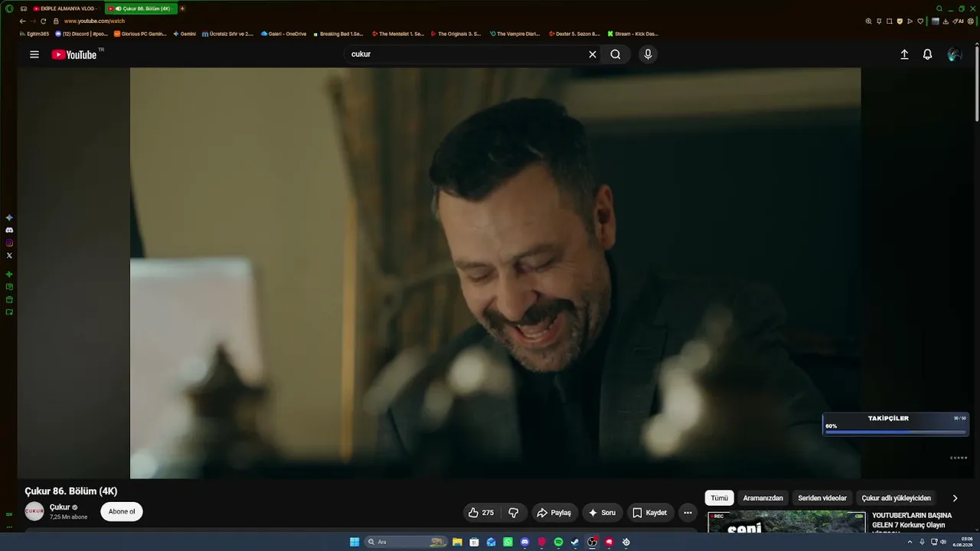Viewport: 980px width, 551px height.
Task: Open the Egitim365 bookmark
Action: (34, 34)
